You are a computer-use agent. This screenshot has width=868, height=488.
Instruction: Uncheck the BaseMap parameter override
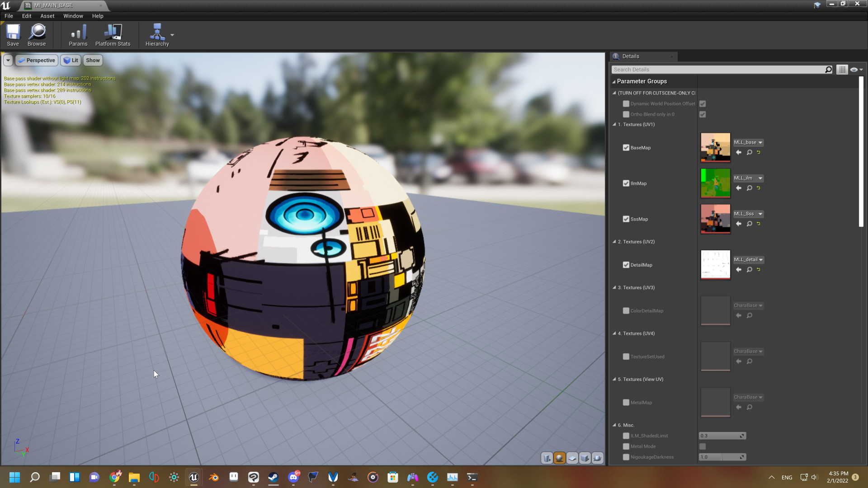click(626, 147)
